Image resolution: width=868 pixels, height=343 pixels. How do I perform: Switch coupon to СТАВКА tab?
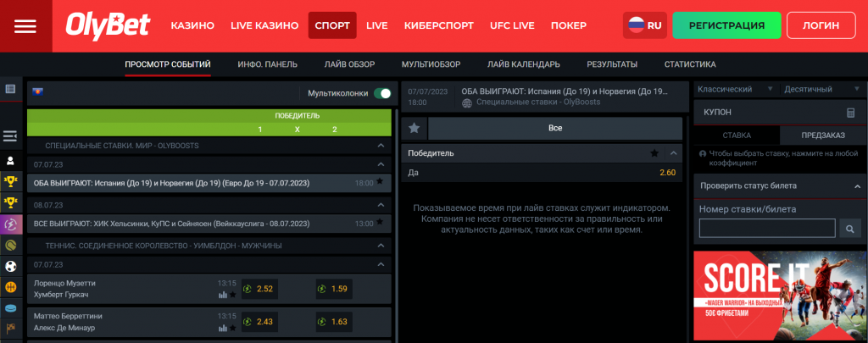(x=737, y=135)
